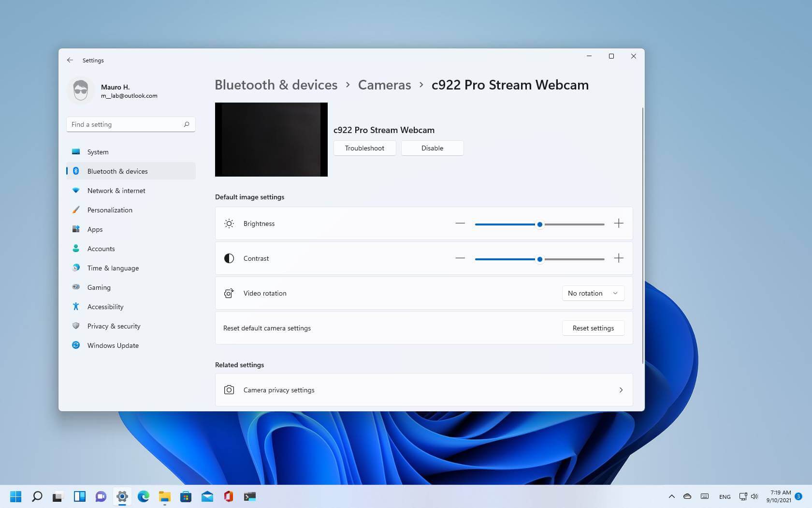Launch Microsoft Edge from the taskbar
The width and height of the screenshot is (812, 508).
[x=143, y=496]
